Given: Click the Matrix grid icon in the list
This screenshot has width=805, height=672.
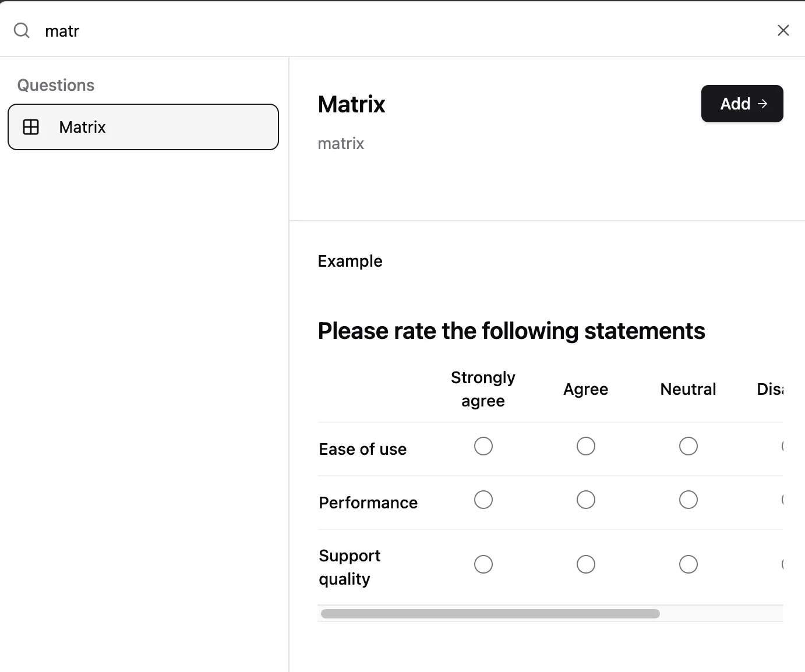Looking at the screenshot, I should point(31,127).
